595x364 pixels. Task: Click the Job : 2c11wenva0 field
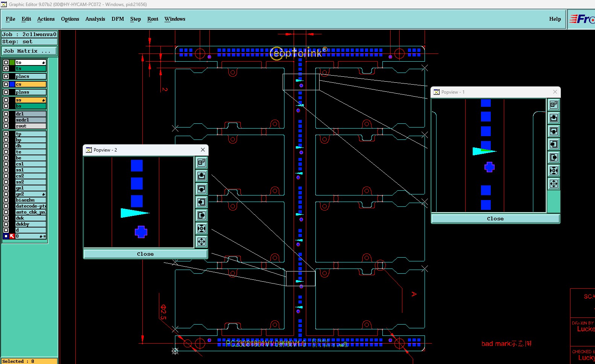pyautogui.click(x=29, y=34)
